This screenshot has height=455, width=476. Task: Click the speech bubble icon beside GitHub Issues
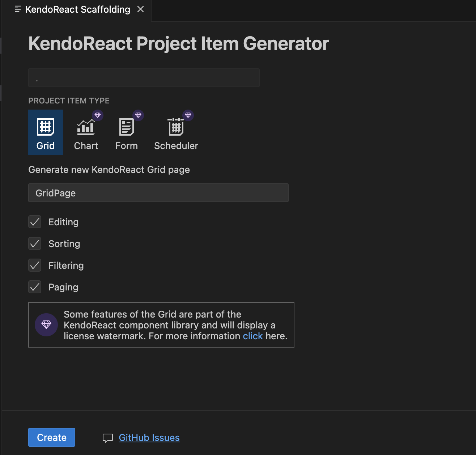coord(108,438)
